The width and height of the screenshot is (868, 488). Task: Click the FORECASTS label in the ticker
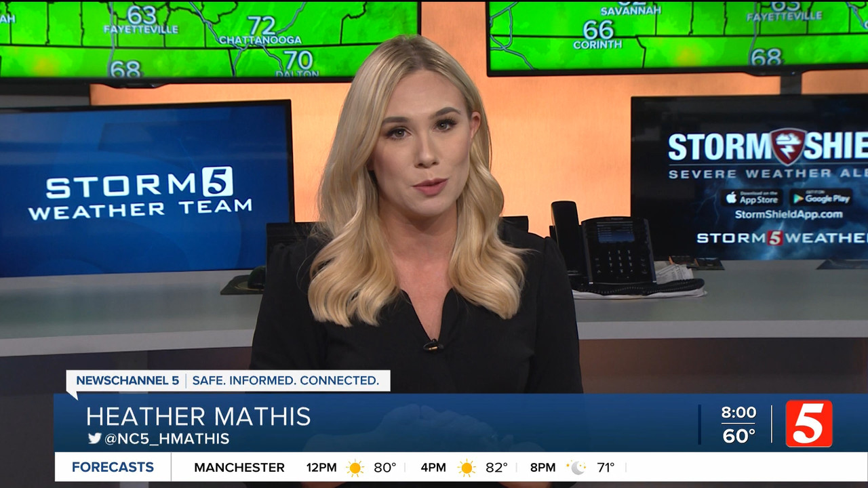(113, 467)
